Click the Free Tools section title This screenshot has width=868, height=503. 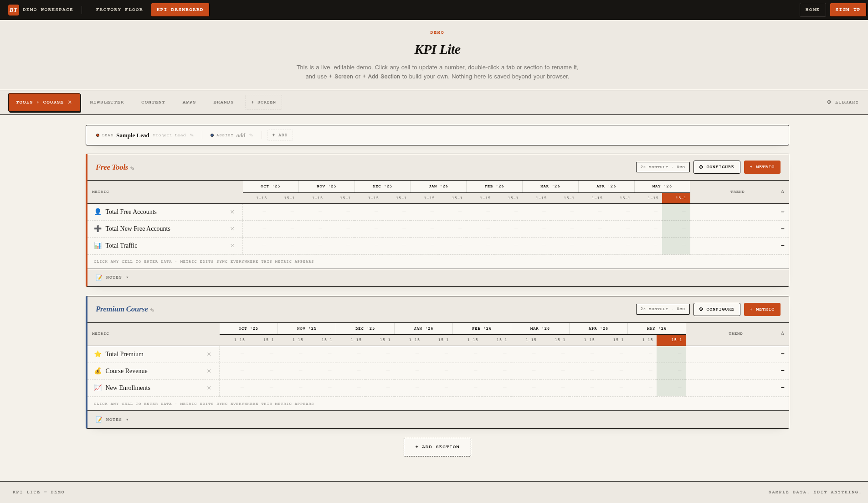click(112, 167)
